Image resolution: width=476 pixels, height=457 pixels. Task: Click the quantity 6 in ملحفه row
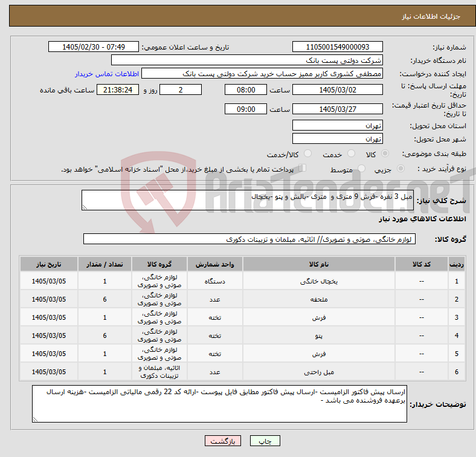(105, 299)
